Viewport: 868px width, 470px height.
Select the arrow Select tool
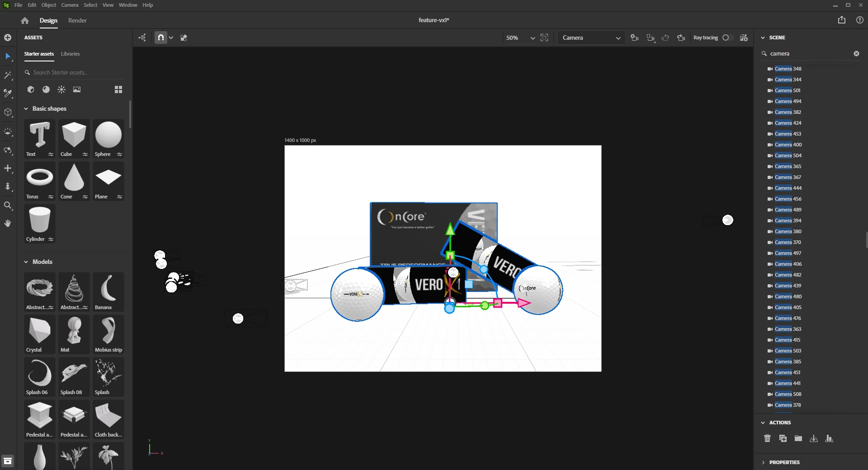coord(8,56)
